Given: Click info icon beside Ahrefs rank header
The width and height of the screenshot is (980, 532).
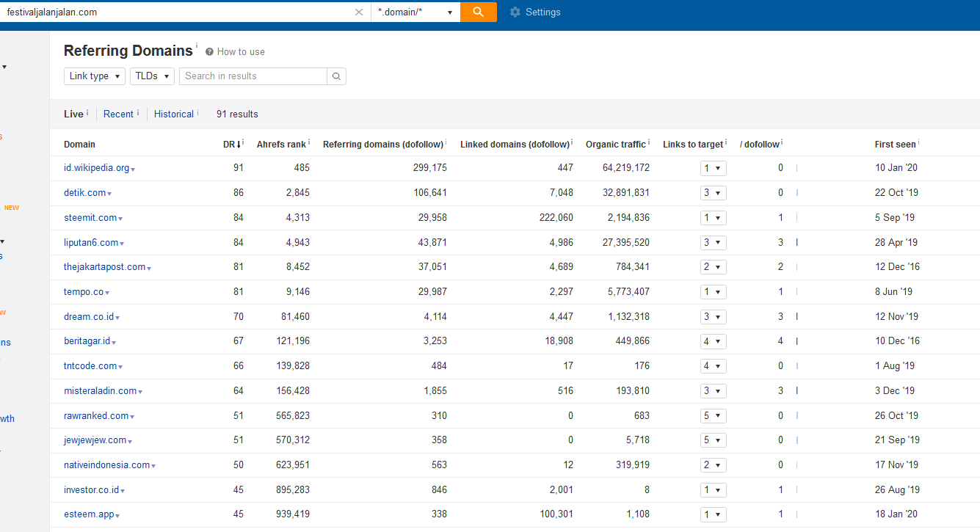Looking at the screenshot, I should pyautogui.click(x=309, y=143).
